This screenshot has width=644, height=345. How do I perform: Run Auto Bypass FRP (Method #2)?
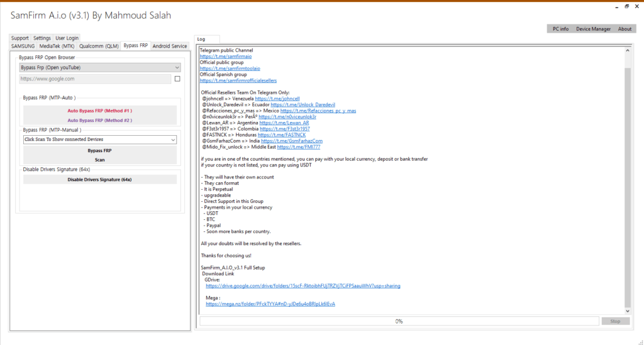pos(100,120)
